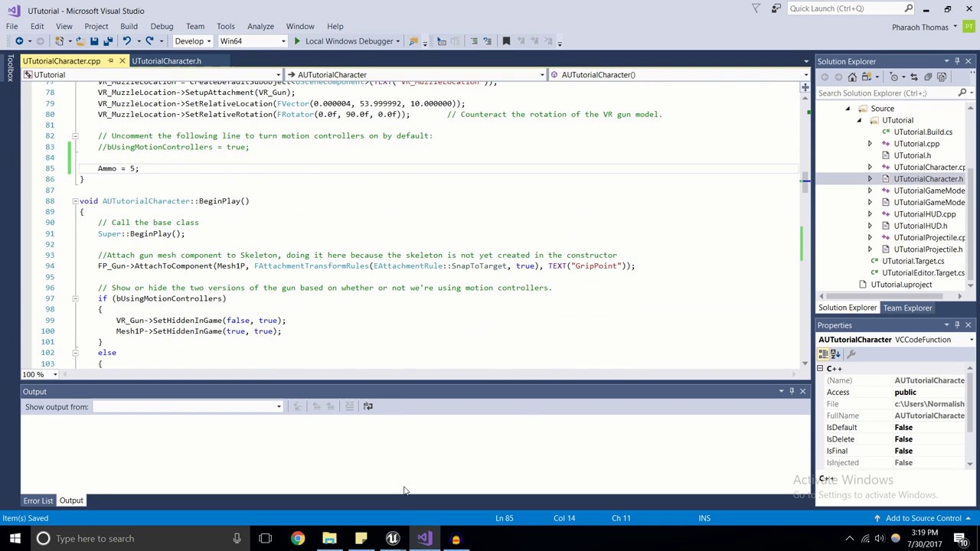Toggle auto-hide pin on Output panel

click(x=792, y=391)
